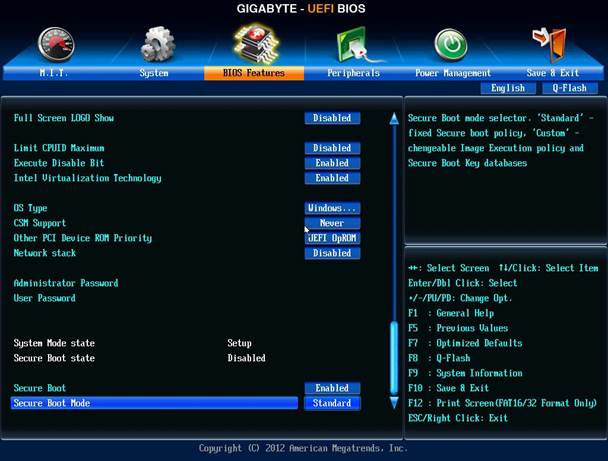Click the Save & Exit door icon

pos(549,44)
